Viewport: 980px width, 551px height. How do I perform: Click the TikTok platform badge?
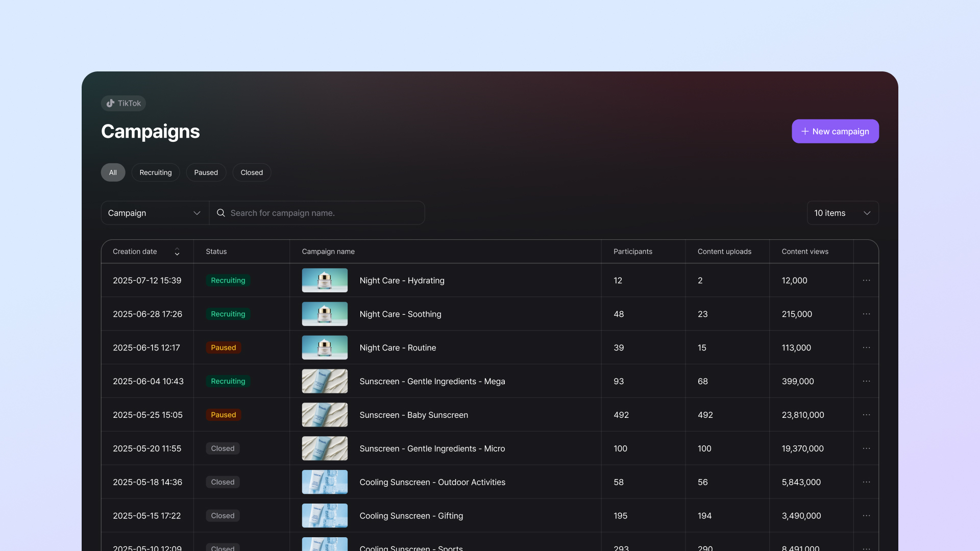pyautogui.click(x=124, y=103)
